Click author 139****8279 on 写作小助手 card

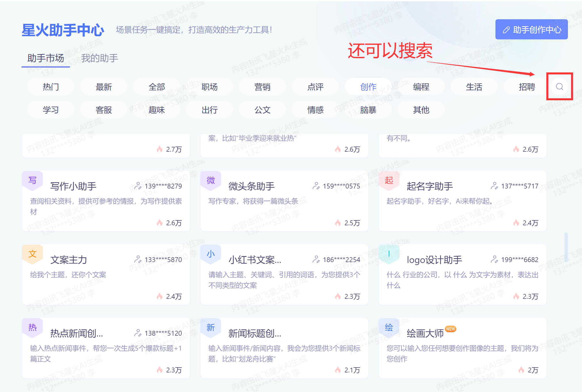163,186
